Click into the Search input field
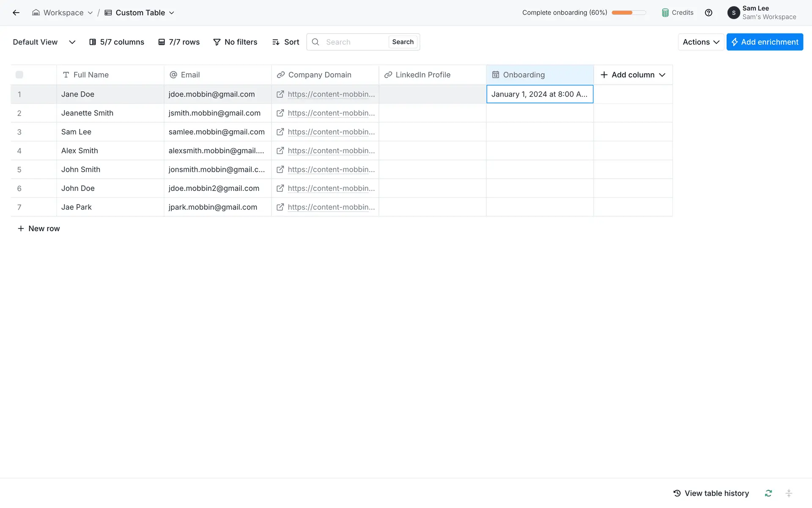This screenshot has height=508, width=812. coord(354,42)
